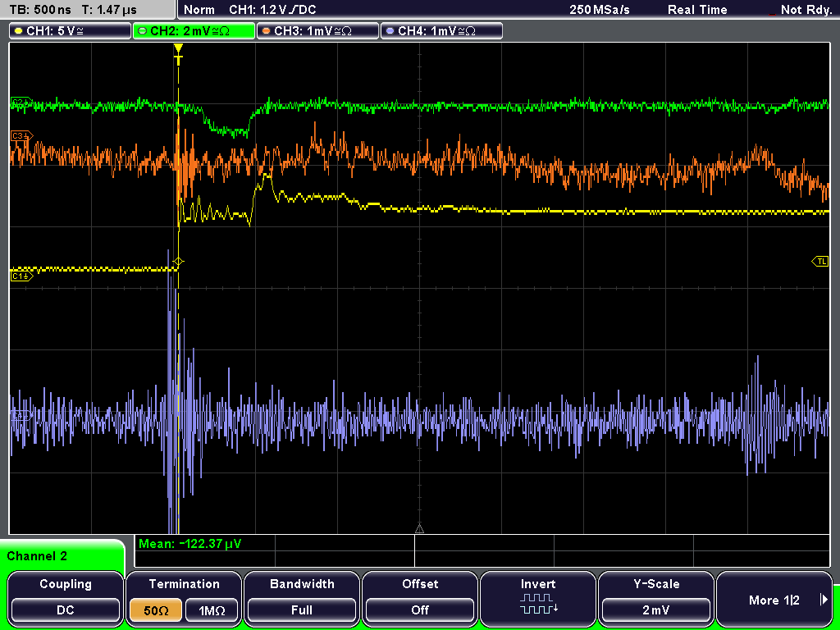Viewport: 840px width, 630px height.
Task: Click the Real Time acquisition label
Action: [697, 10]
